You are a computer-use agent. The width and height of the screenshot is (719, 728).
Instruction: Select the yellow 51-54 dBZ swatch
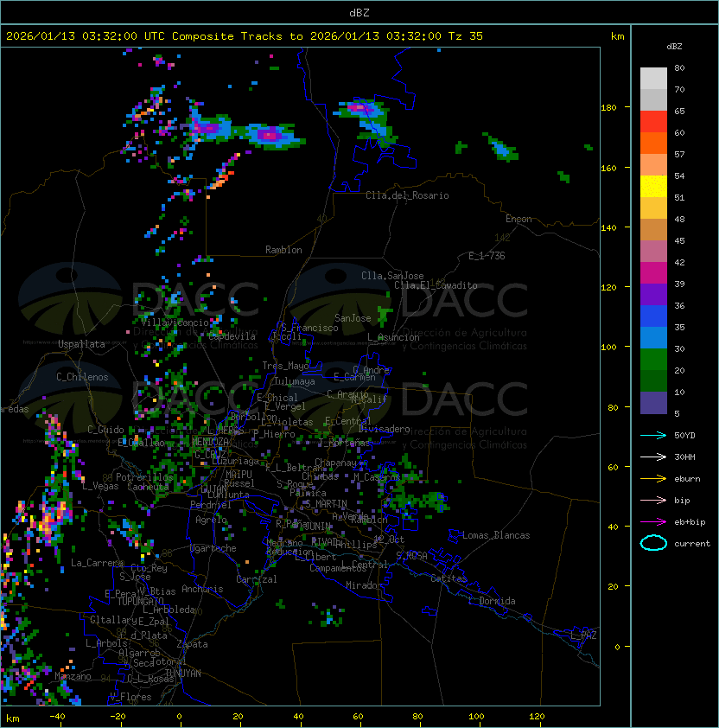pyautogui.click(x=653, y=186)
